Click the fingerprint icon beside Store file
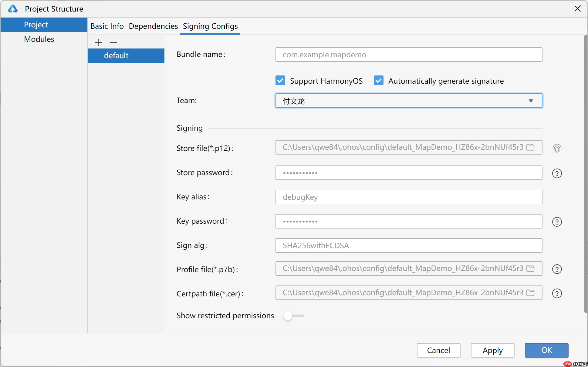 (557, 148)
